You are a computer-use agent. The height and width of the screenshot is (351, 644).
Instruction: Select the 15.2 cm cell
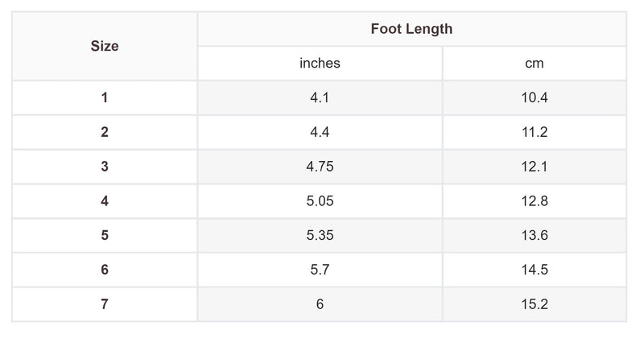(534, 305)
